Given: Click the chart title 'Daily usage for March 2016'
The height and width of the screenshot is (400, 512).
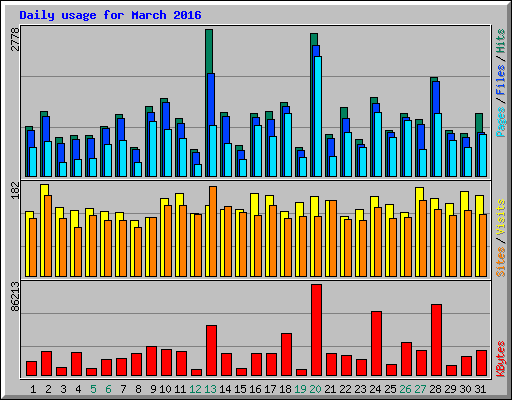Looking at the screenshot, I should pos(110,15).
